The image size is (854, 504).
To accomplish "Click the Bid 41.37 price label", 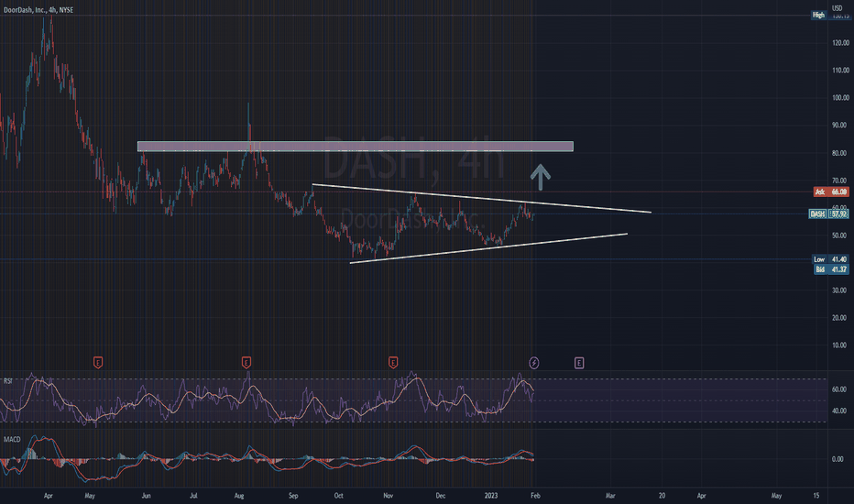I will click(830, 269).
